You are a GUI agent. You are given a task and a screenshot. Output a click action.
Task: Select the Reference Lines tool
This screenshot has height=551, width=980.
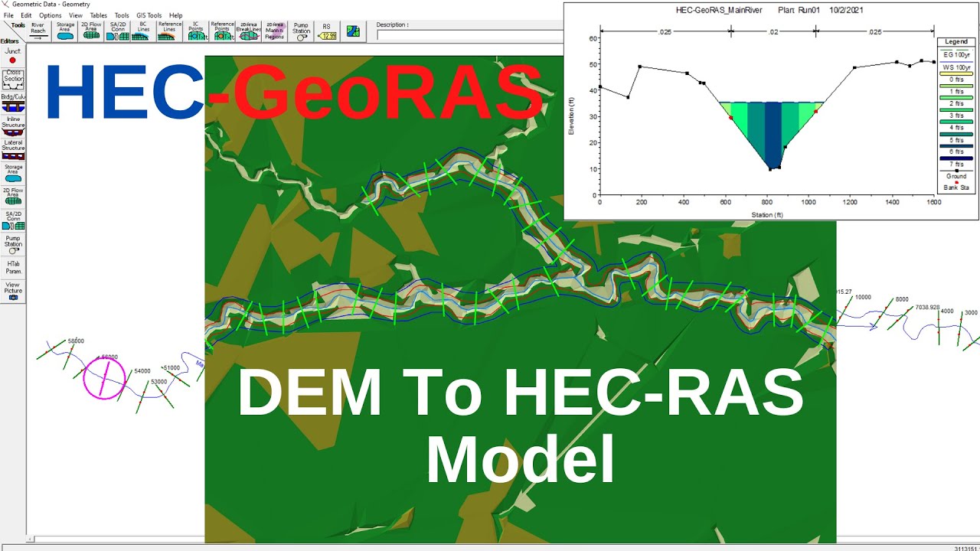170,31
